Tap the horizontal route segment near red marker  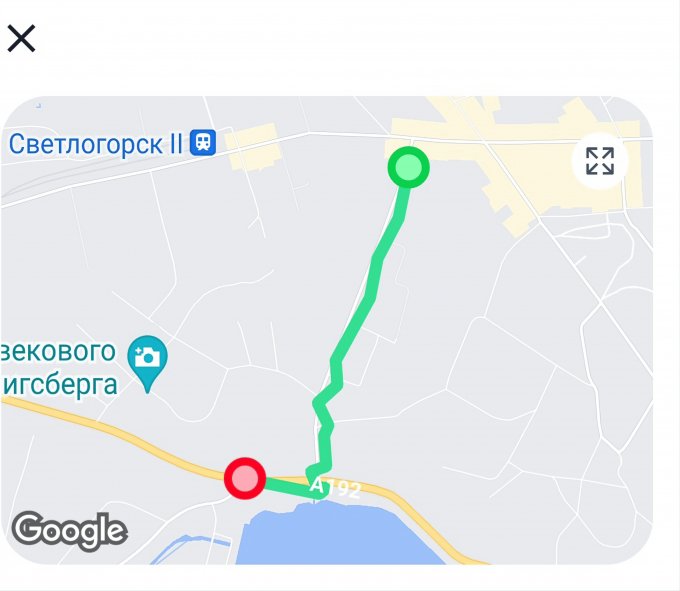pyautogui.click(x=288, y=486)
